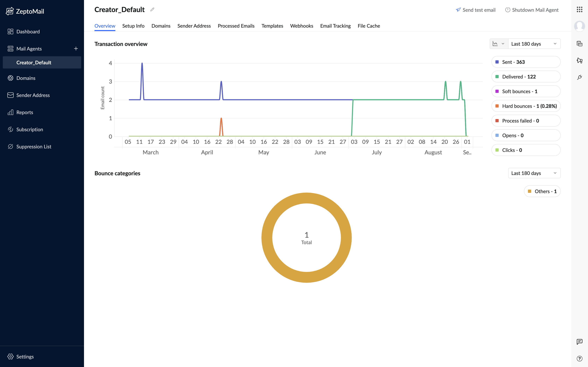The height and width of the screenshot is (367, 588).
Task: Open the plug integrations icon
Action: [579, 77]
